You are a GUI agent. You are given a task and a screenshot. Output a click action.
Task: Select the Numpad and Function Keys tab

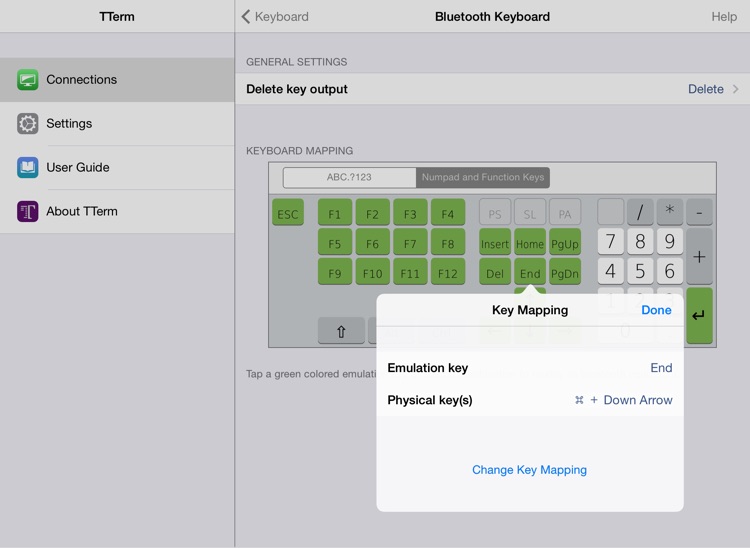(483, 177)
